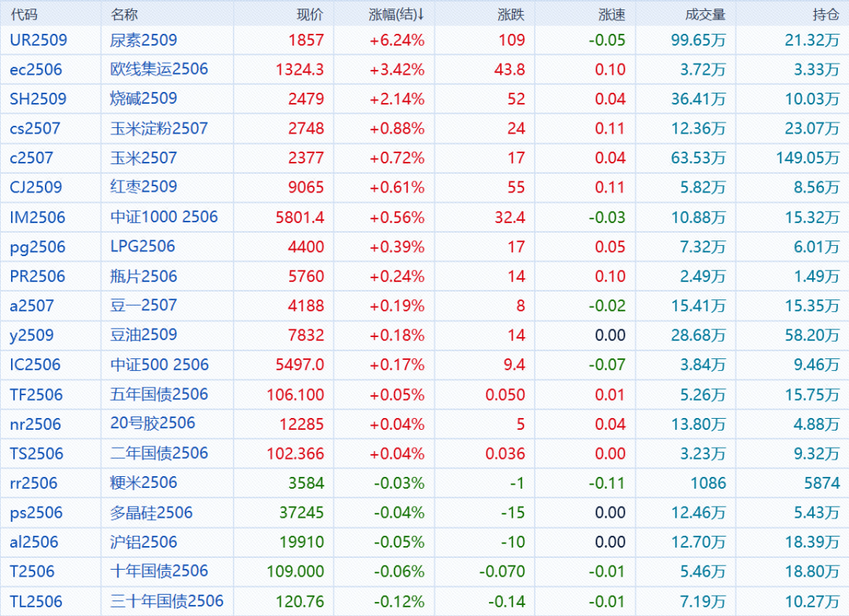Viewport: 849px width, 616px height.
Task: Select the nr2506 code
Action: 35,424
